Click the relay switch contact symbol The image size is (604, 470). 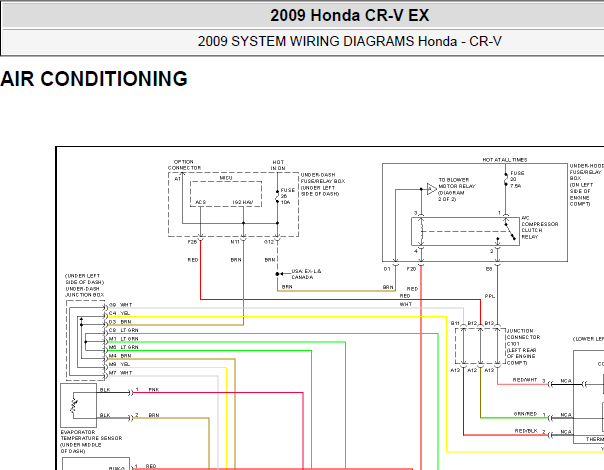[510, 230]
